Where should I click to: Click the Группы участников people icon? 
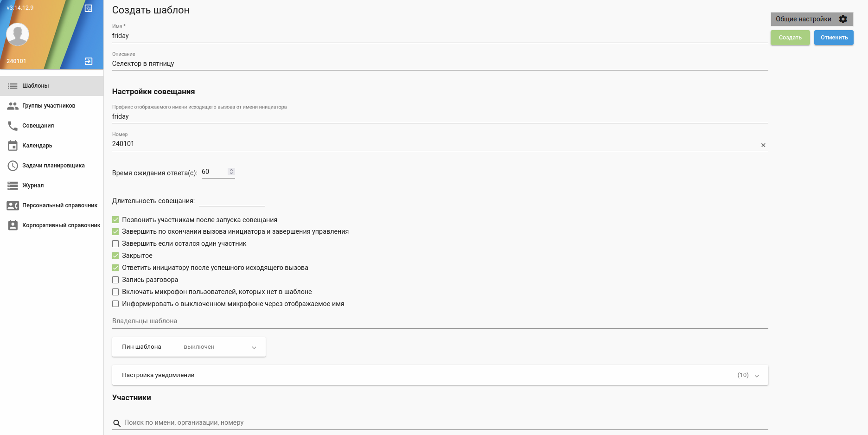pyautogui.click(x=13, y=106)
